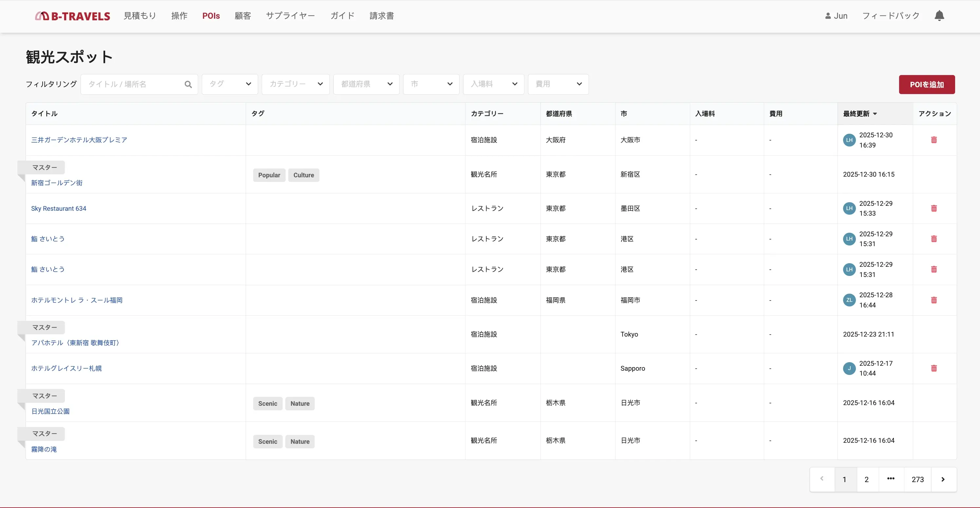Screen dimensions: 980x508
Task: Click the previous page left arrow
Action: [822, 479]
